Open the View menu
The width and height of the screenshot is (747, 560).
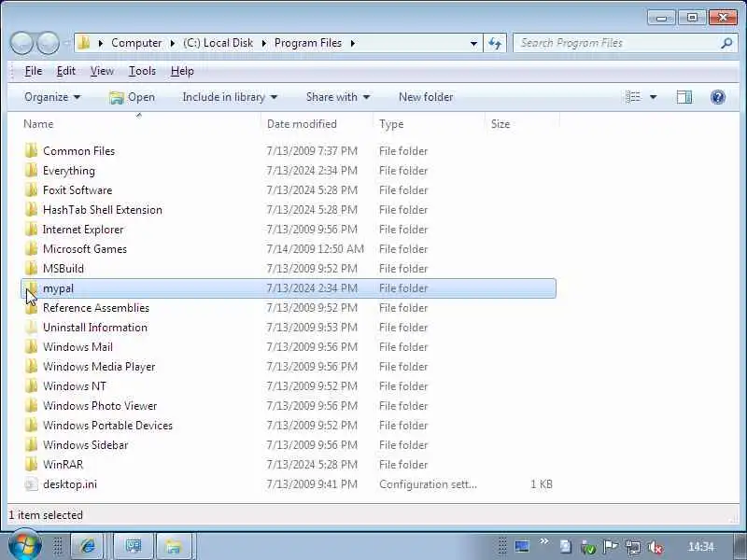point(102,71)
